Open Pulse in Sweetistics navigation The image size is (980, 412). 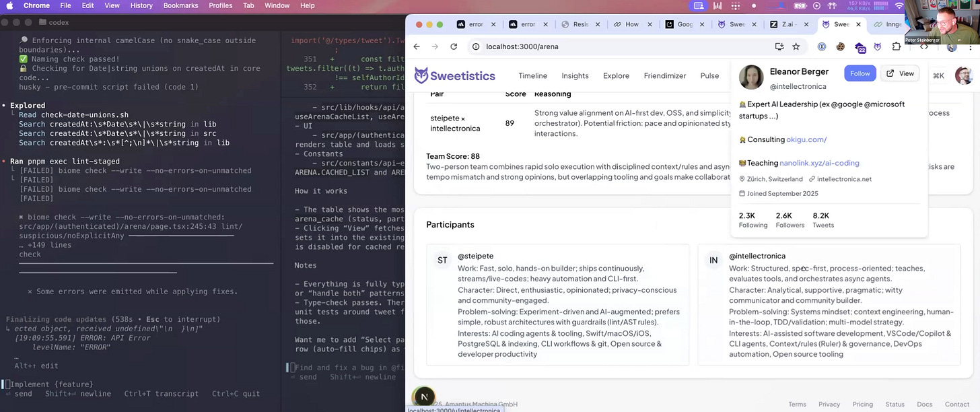tap(709, 75)
